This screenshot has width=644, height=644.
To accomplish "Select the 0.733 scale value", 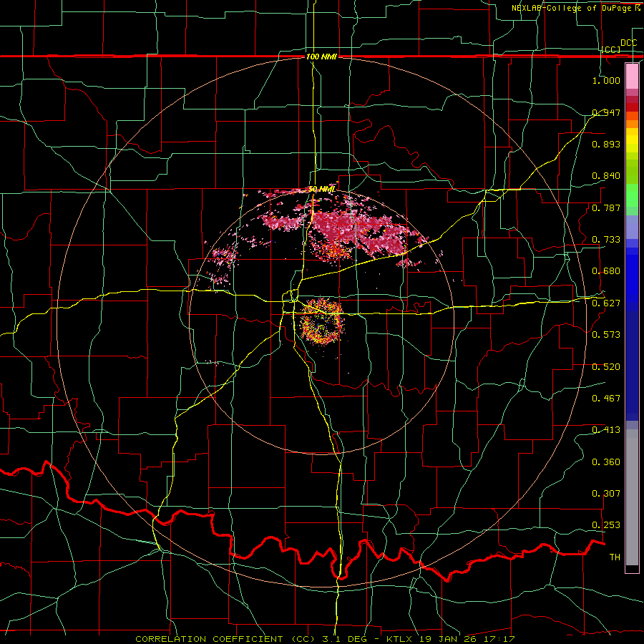I will (606, 240).
